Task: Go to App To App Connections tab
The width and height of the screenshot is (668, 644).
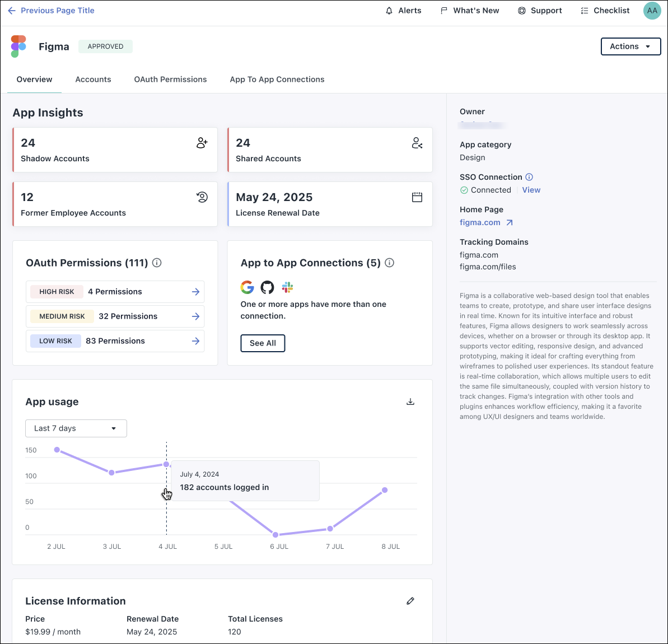Action: click(277, 80)
